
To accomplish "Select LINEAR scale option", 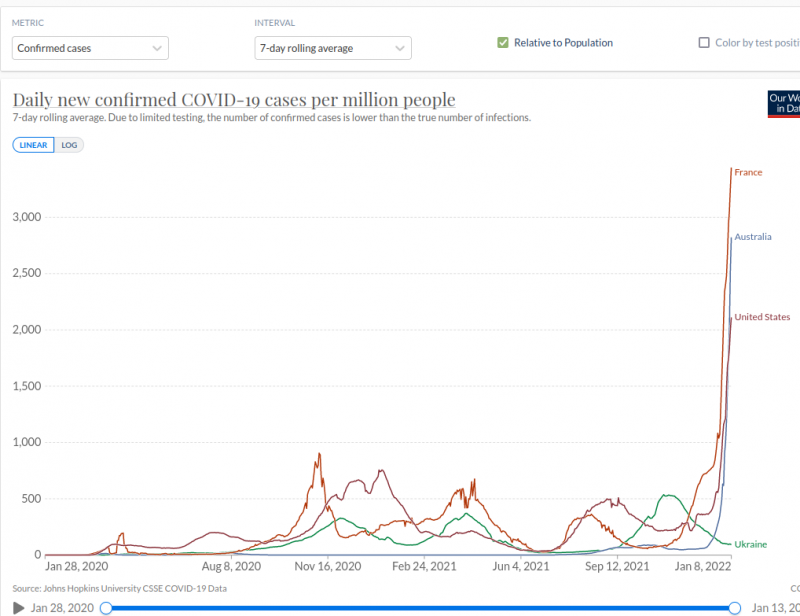I will (34, 145).
